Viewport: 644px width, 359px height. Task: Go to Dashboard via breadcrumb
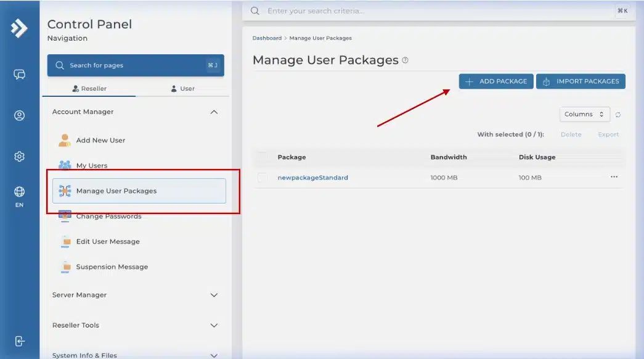pyautogui.click(x=267, y=38)
